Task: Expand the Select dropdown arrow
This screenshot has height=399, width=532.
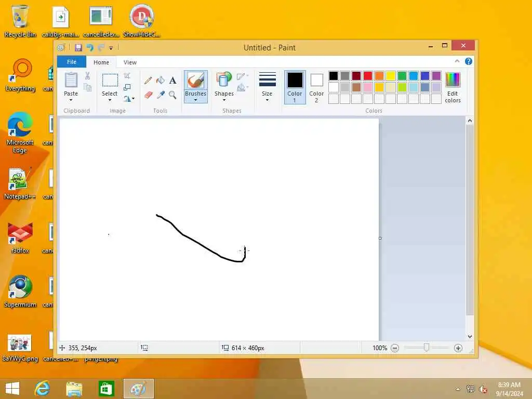Action: (110, 100)
